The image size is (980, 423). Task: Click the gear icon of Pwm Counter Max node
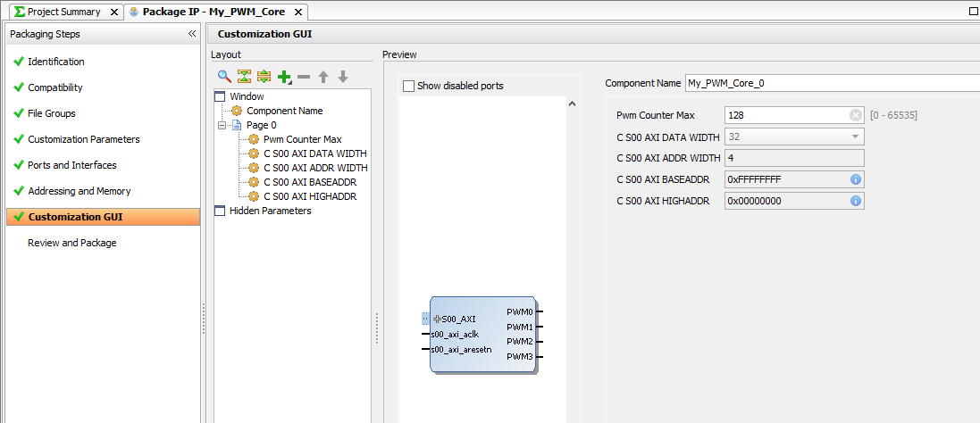pos(254,140)
